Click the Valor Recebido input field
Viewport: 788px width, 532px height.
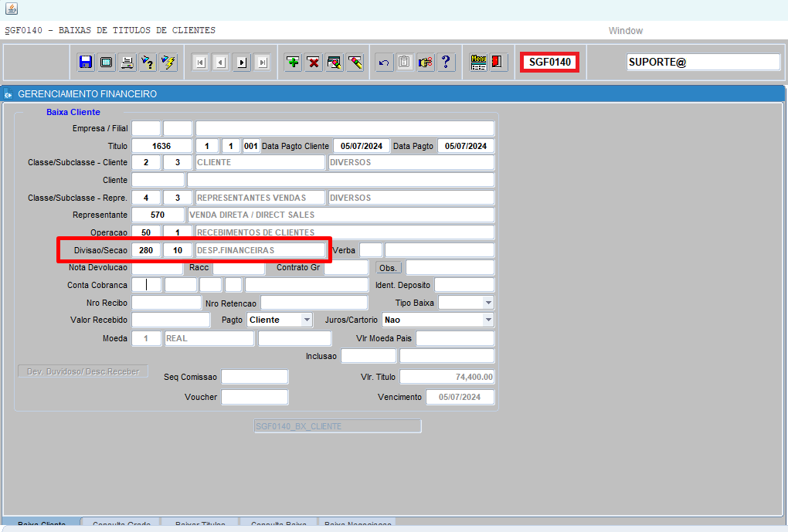171,320
